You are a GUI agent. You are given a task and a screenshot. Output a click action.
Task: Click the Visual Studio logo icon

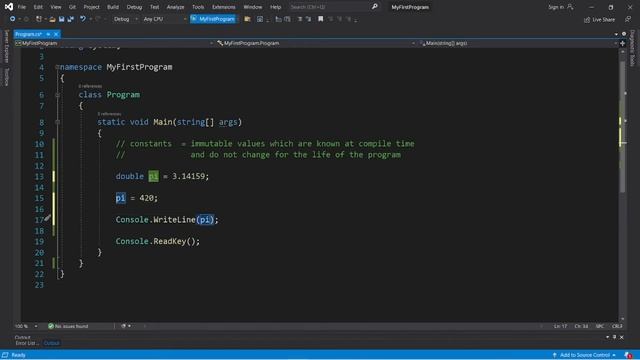pos(9,7)
